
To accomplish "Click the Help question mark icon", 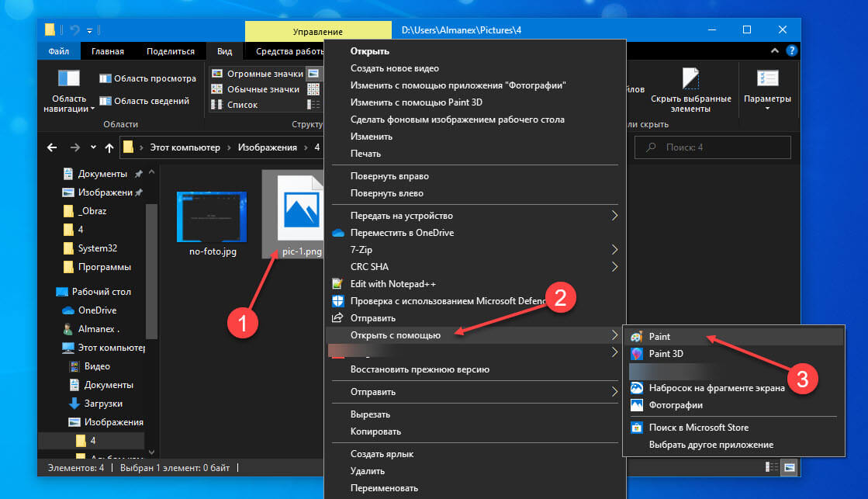I will click(791, 51).
